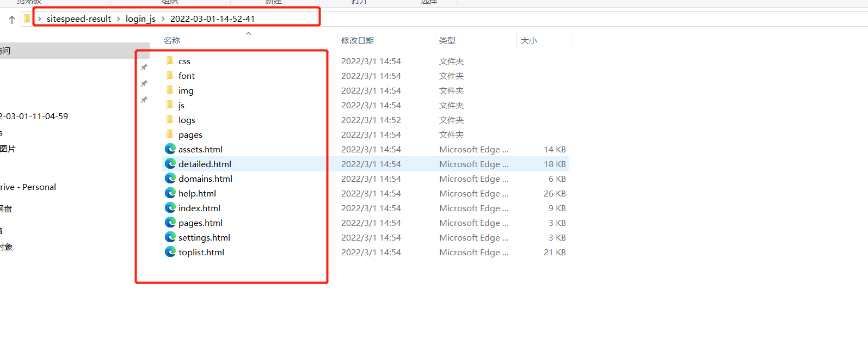Sort by 修改日期 column header

358,40
